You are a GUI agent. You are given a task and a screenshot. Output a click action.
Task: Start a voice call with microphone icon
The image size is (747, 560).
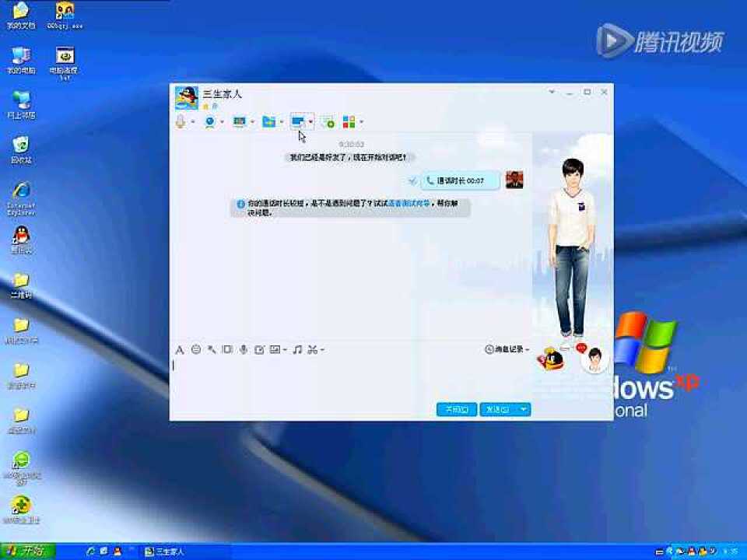(x=181, y=122)
